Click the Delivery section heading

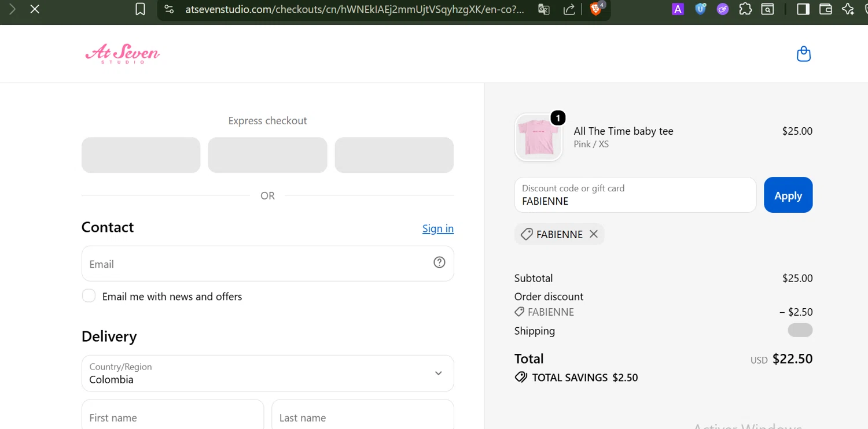pos(109,336)
